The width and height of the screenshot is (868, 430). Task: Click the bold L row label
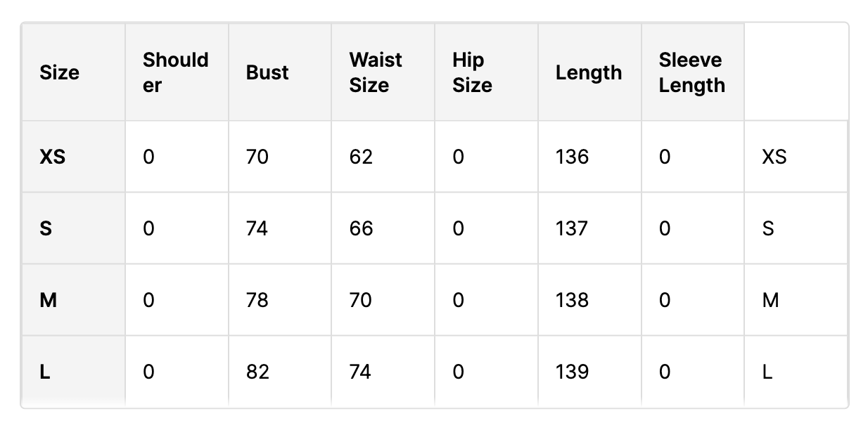[x=45, y=372]
